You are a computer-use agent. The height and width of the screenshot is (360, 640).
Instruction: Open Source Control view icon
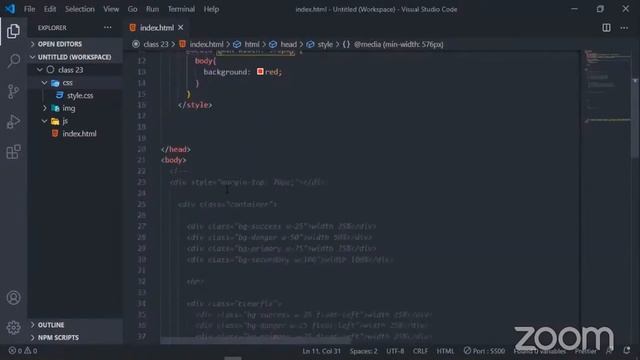tap(13, 91)
